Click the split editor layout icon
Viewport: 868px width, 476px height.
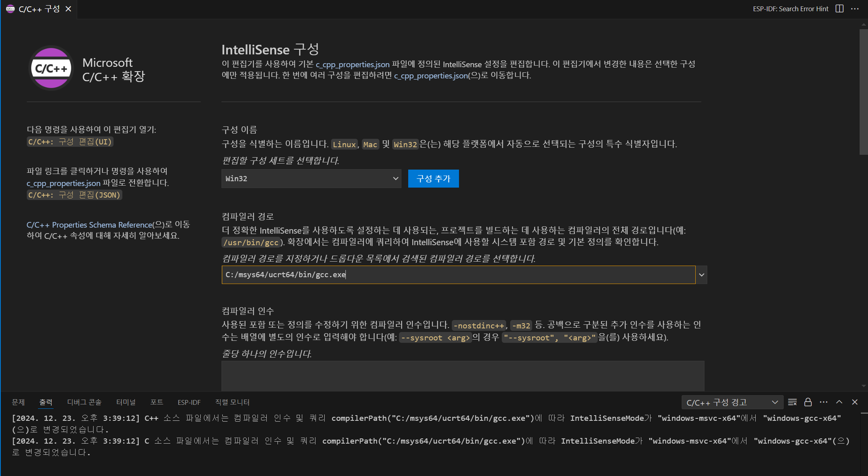tap(839, 9)
